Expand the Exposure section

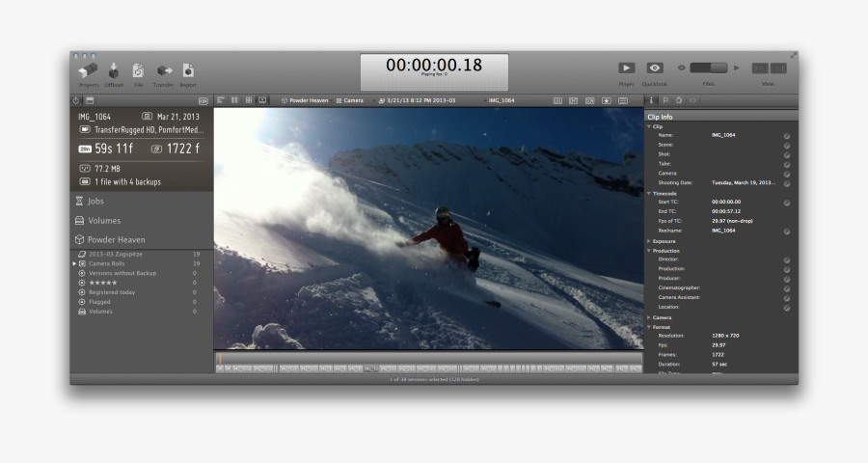click(x=650, y=241)
